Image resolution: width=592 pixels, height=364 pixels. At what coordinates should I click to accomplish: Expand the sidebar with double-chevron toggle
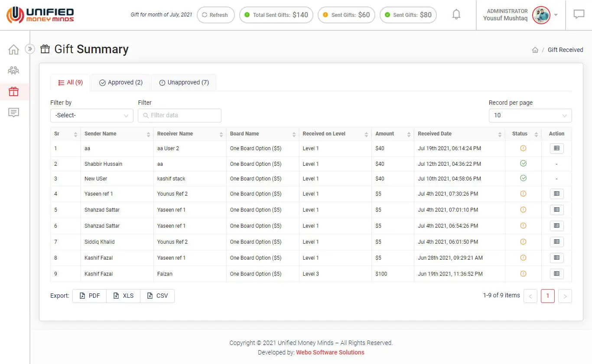pyautogui.click(x=29, y=49)
